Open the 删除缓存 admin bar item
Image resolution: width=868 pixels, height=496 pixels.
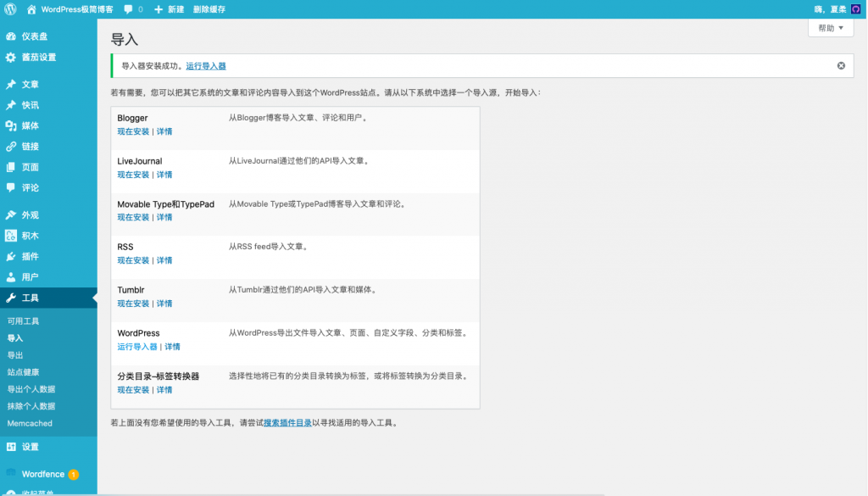209,8
